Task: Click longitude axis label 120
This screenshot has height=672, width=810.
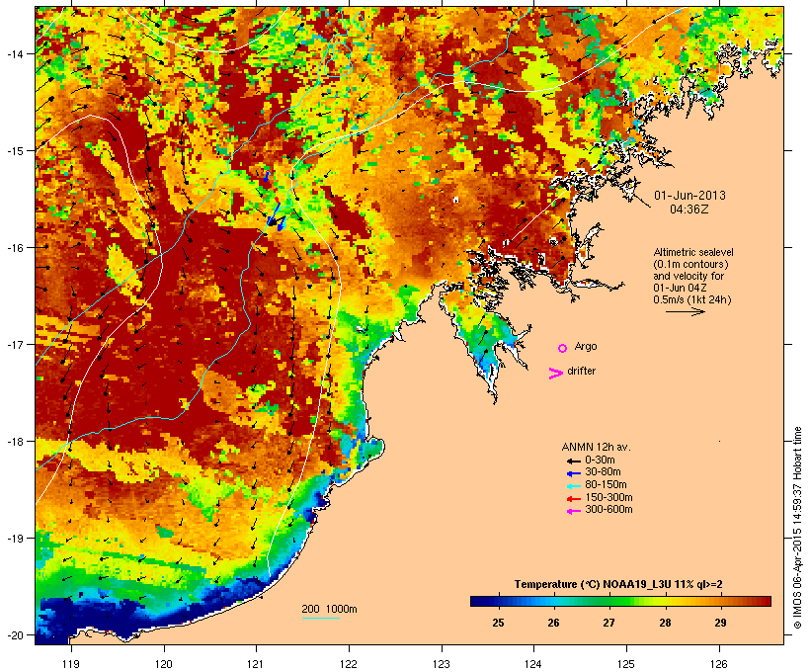Action: [164, 664]
